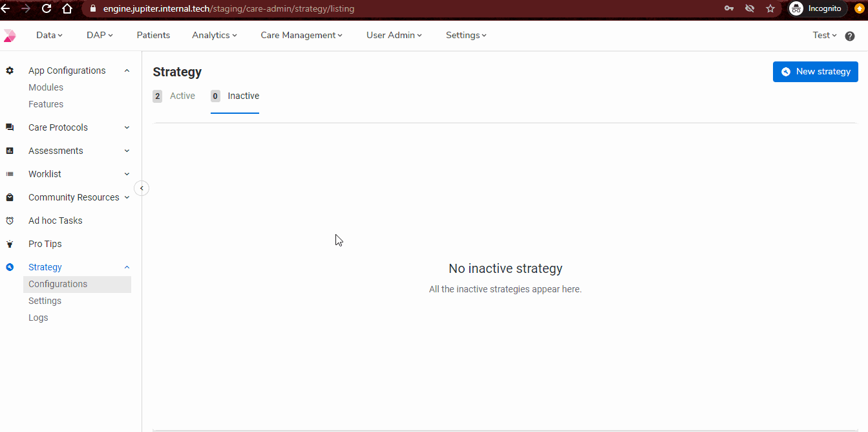Viewport: 868px width, 432px height.
Task: Click the browser back arrow
Action: click(5, 9)
